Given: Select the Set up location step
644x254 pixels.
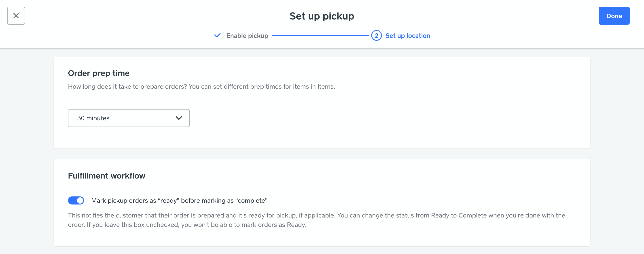Looking at the screenshot, I should pyautogui.click(x=407, y=36).
